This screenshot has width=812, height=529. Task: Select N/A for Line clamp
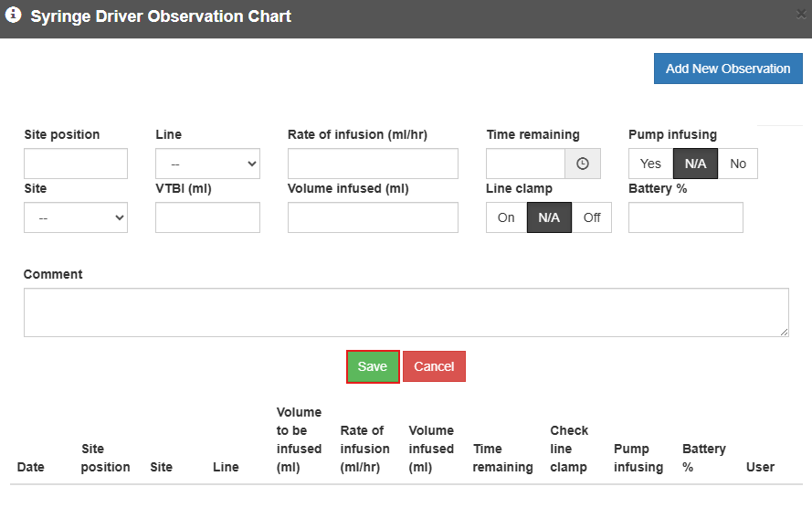[549, 217]
